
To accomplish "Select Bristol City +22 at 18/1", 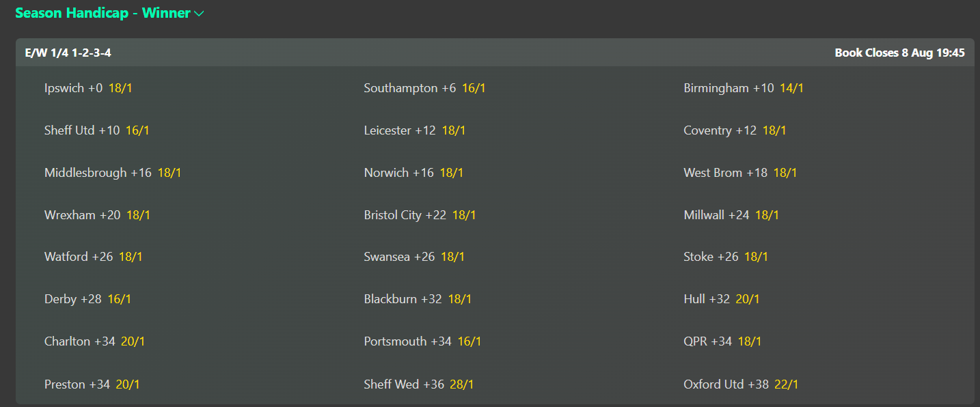I will [420, 215].
